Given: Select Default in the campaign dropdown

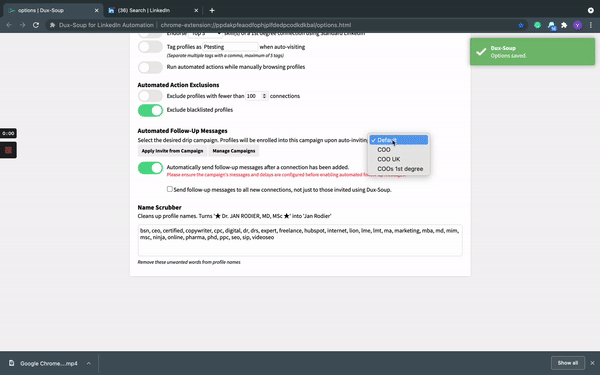Looking at the screenshot, I should tap(398, 140).
